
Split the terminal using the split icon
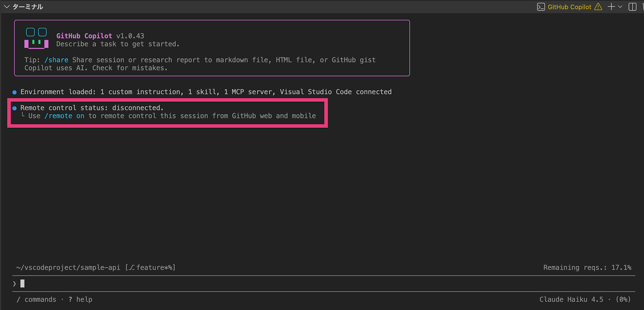tap(632, 7)
